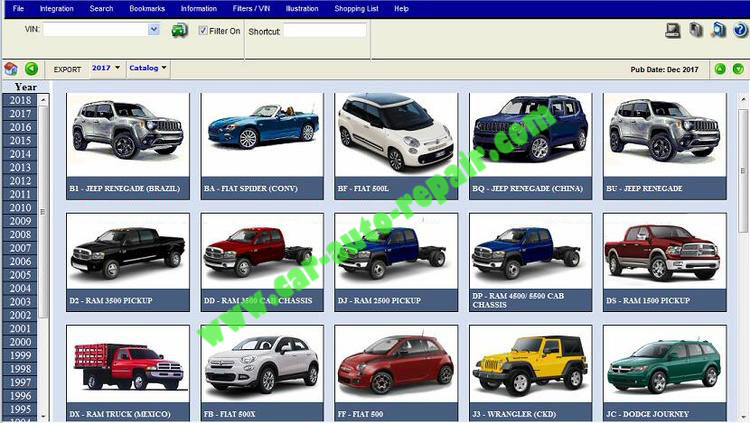Open the Integration menu
The image size is (750, 423).
56,9
